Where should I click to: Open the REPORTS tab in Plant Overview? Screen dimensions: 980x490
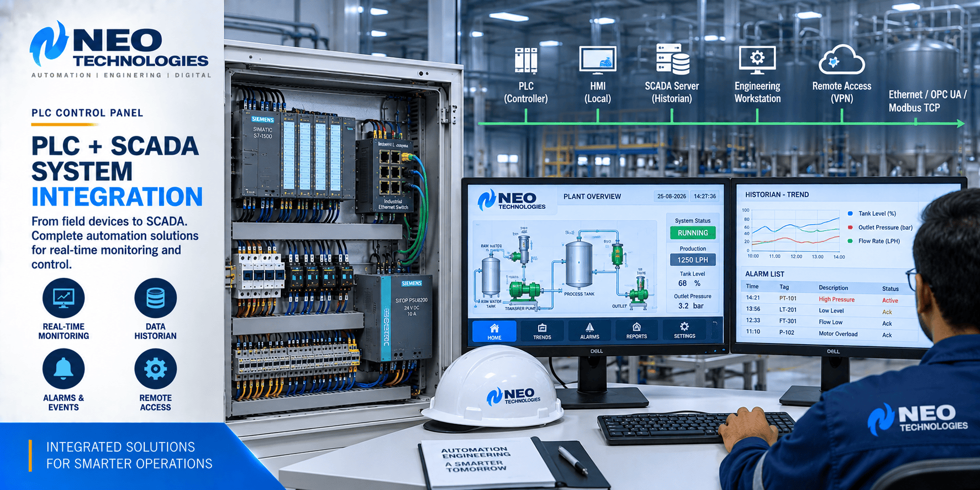pos(636,331)
